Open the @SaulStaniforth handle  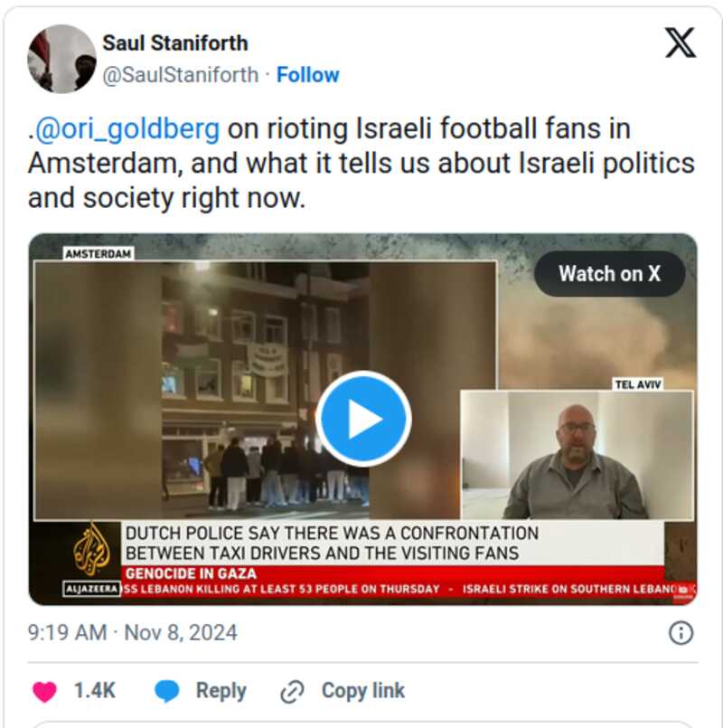(x=181, y=75)
